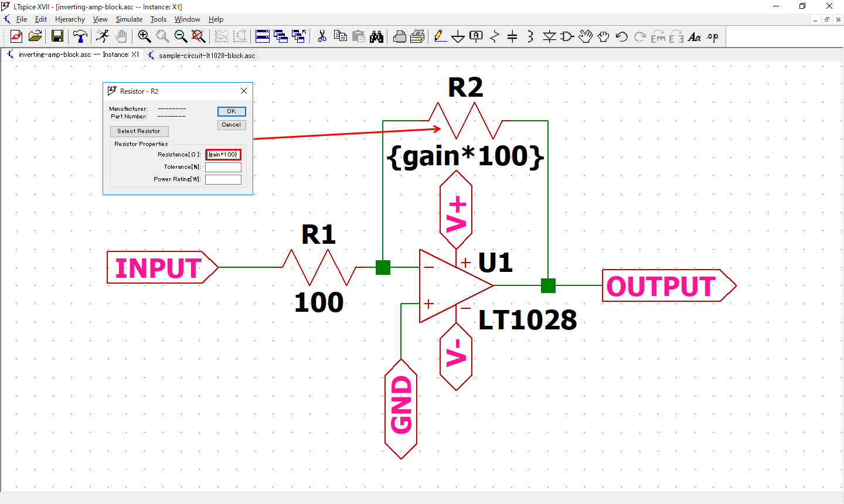This screenshot has height=504, width=844.
Task: Click the Rotate toolbar icon
Action: click(658, 36)
